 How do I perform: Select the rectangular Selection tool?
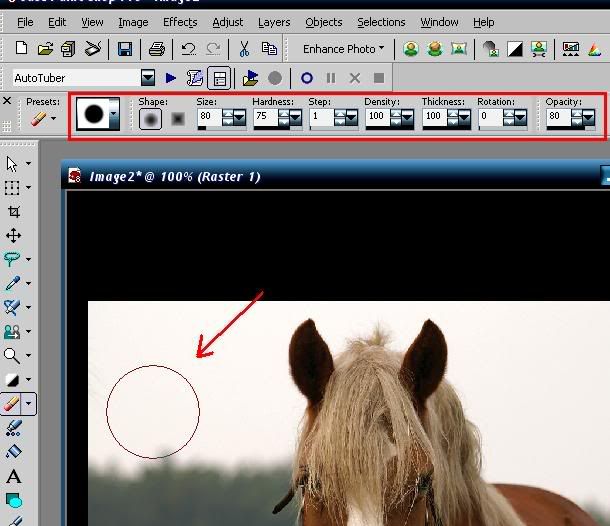click(12, 188)
